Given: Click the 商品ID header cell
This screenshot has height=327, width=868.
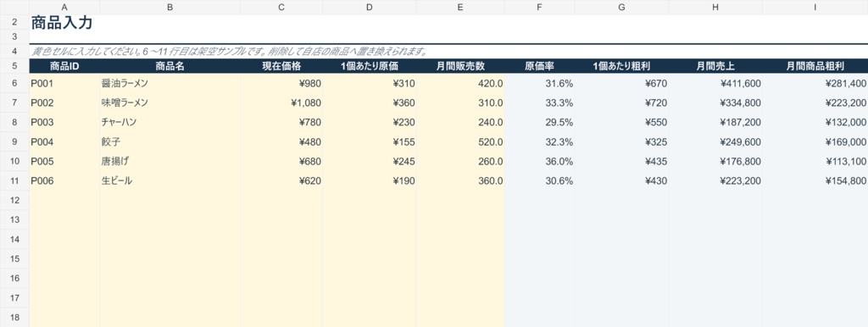Looking at the screenshot, I should click(64, 66).
